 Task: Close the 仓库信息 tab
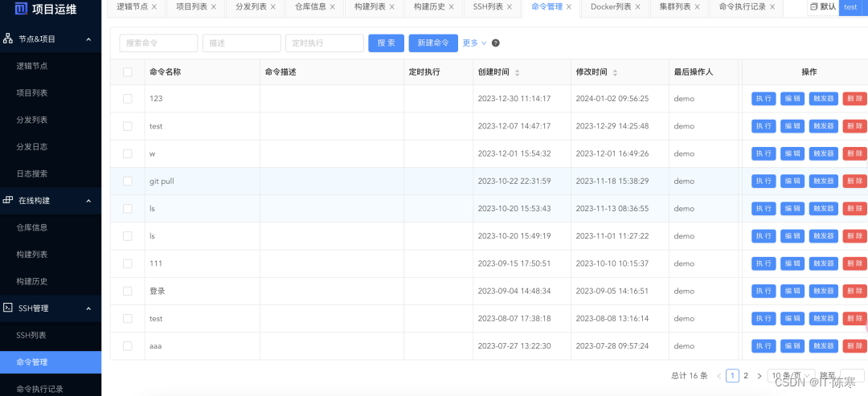(332, 7)
